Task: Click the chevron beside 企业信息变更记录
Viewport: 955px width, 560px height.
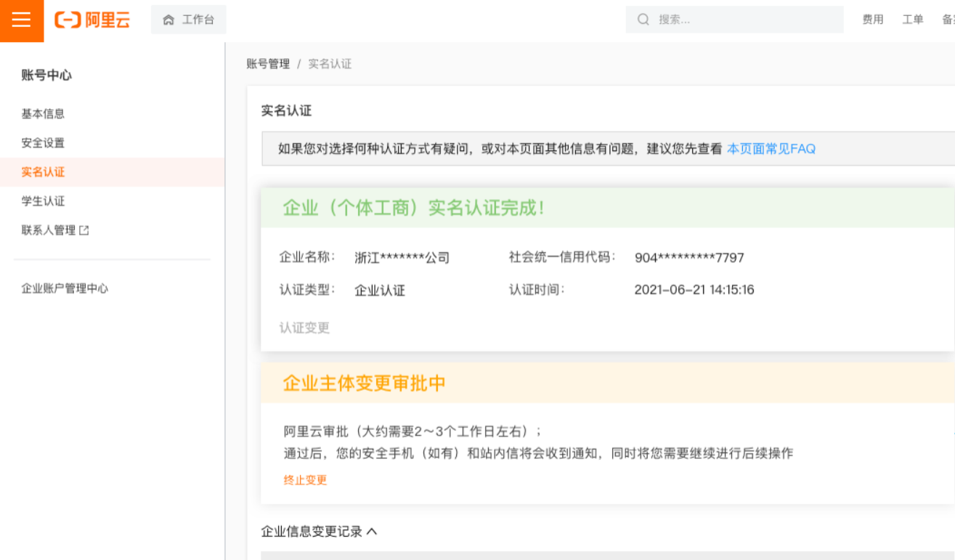Action: point(372,532)
